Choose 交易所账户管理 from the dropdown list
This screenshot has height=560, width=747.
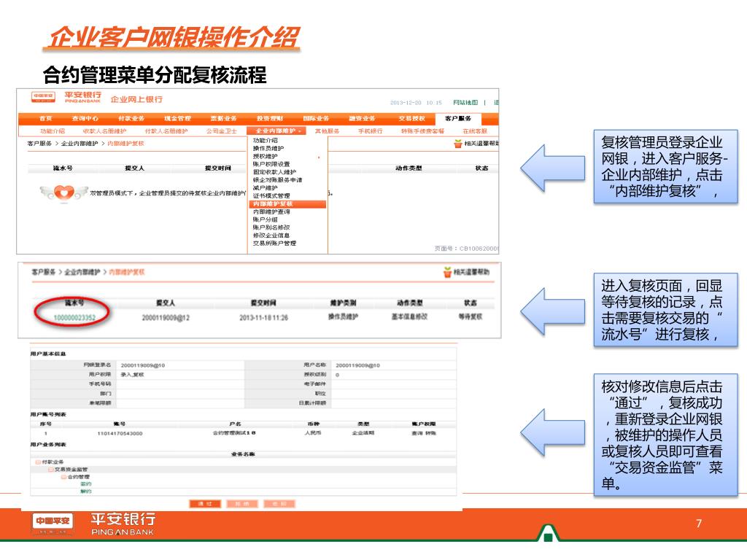[274, 244]
